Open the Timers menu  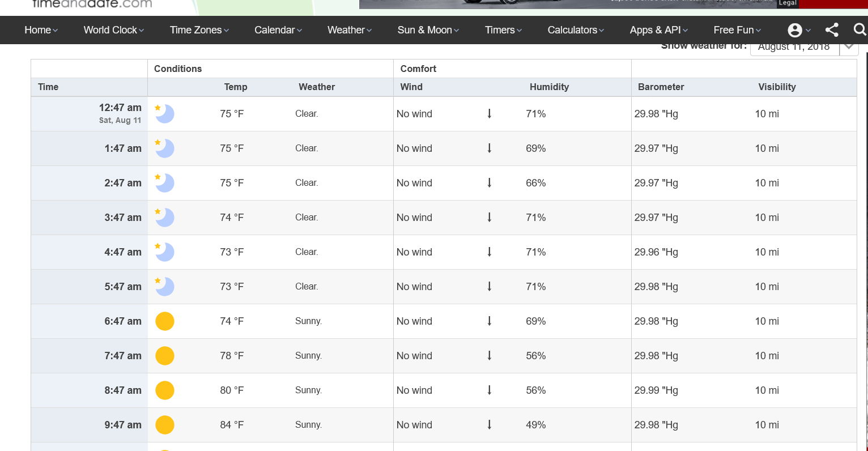[503, 30]
